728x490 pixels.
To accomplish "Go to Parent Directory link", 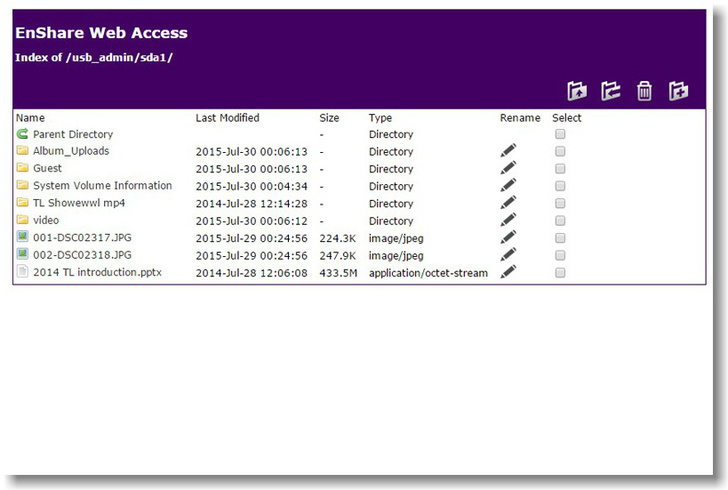I will 73,134.
